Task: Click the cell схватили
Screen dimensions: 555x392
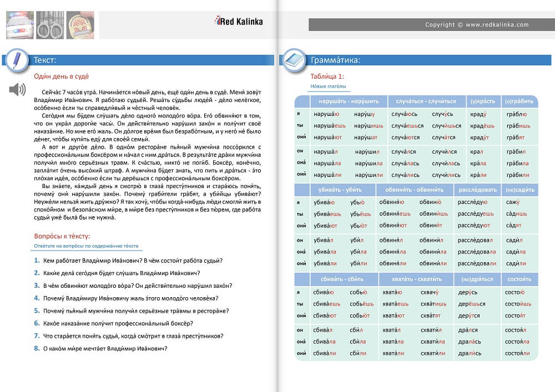Action: 432,354
